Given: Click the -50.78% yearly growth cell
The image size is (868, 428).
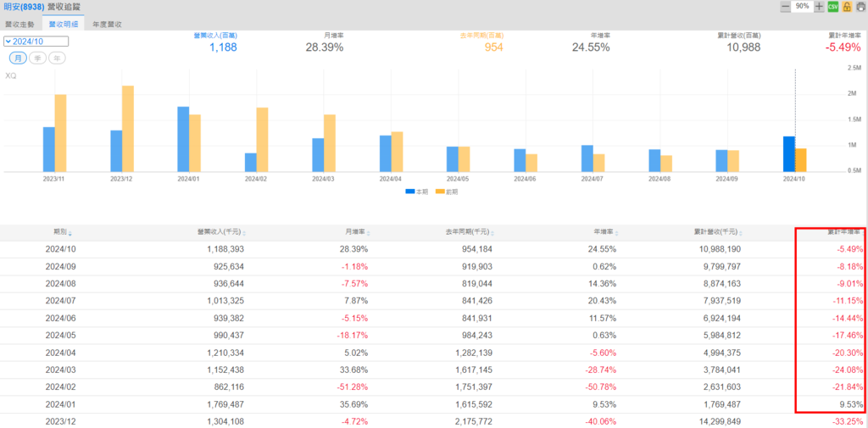Looking at the screenshot, I should (x=601, y=387).
